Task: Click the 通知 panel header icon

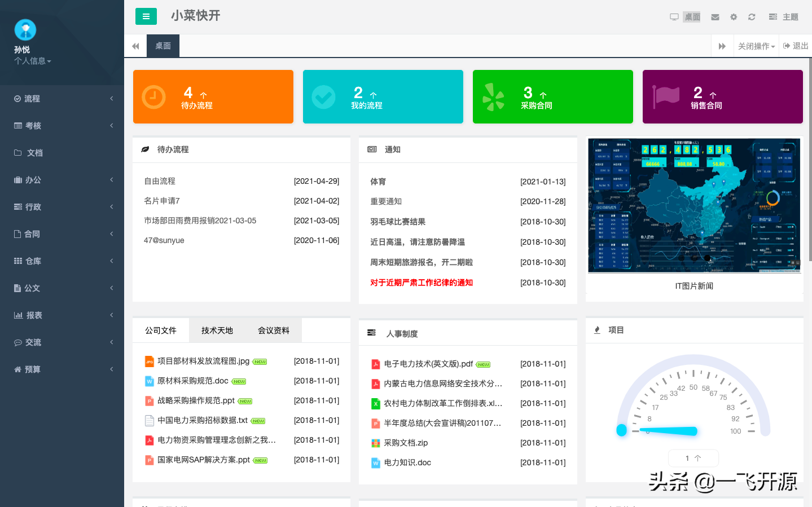Action: click(x=372, y=149)
